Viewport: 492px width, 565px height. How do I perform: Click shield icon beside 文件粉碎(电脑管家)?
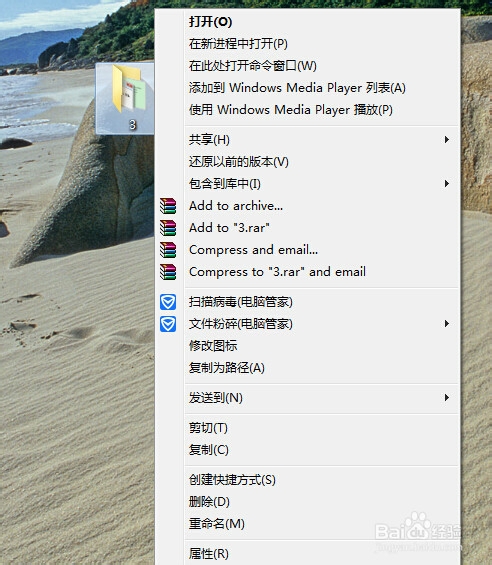point(168,324)
